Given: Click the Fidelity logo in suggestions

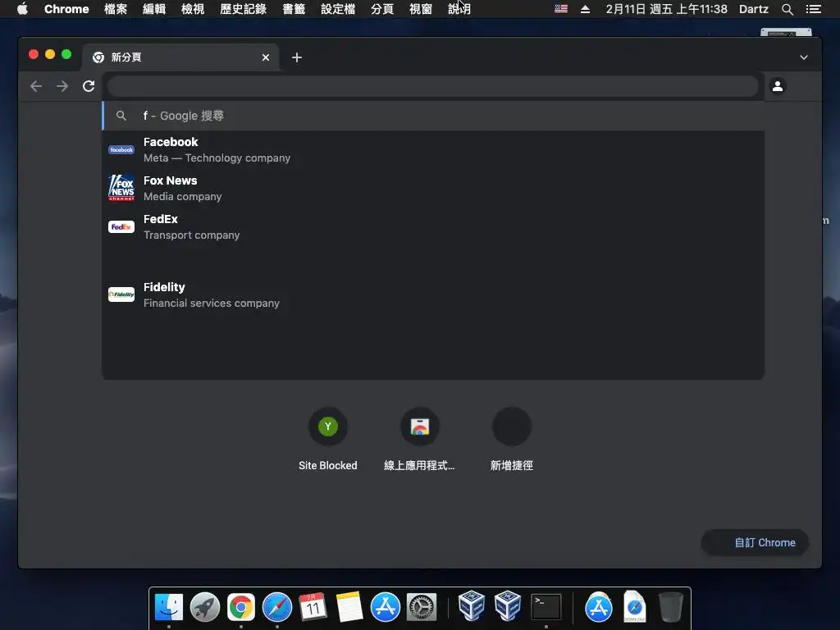Looking at the screenshot, I should click(121, 294).
